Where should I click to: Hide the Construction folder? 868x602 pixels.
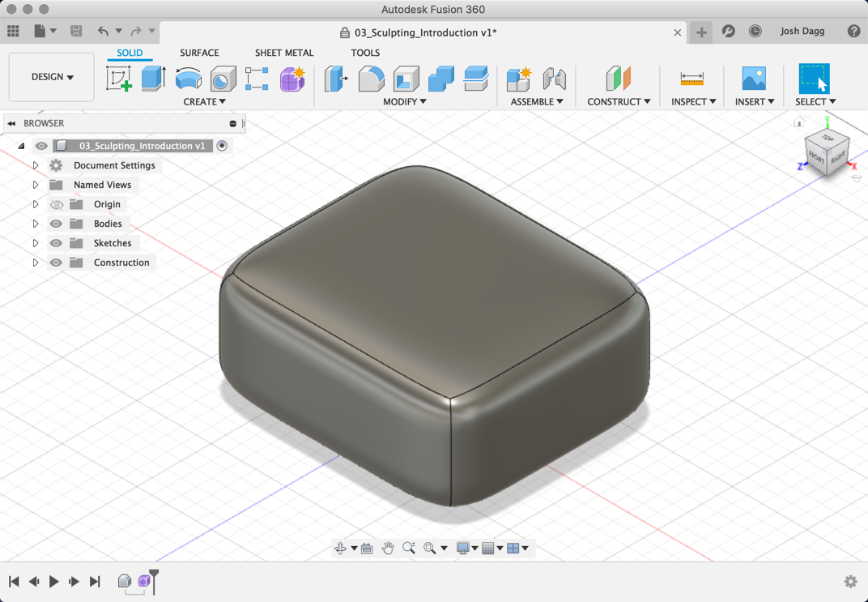click(56, 263)
